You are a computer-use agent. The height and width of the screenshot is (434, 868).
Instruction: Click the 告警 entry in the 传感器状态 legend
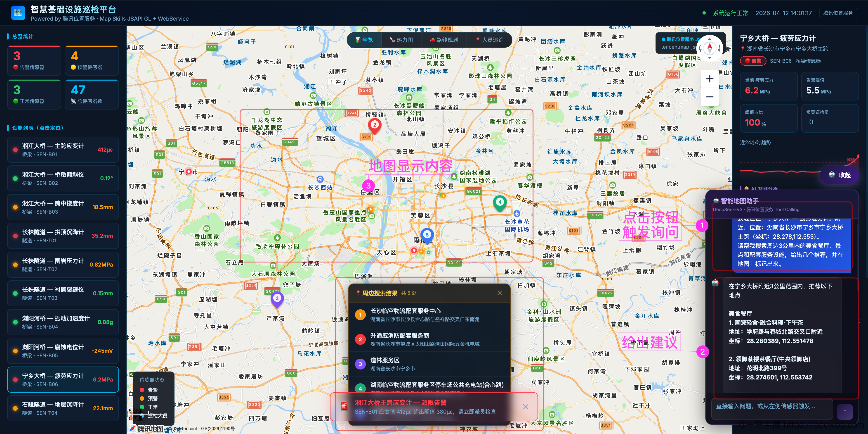tap(149, 390)
